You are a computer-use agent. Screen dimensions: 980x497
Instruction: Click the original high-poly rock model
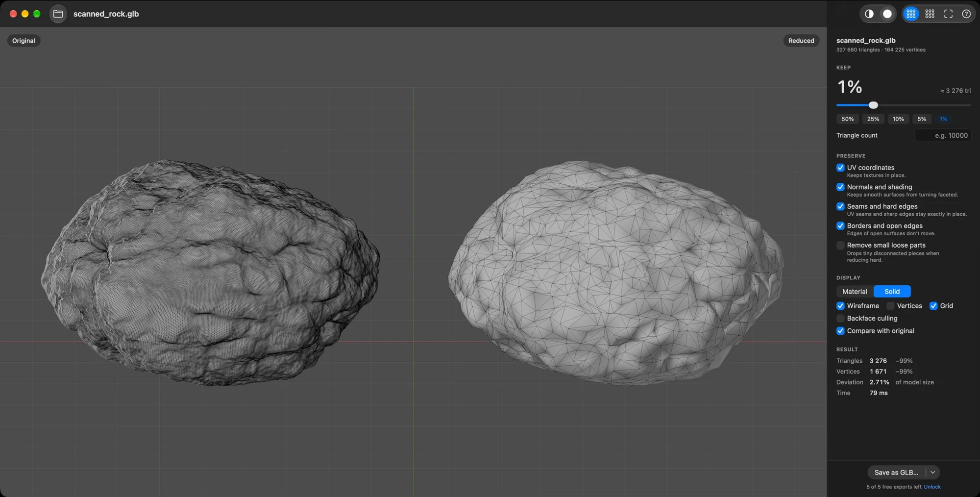(211, 272)
